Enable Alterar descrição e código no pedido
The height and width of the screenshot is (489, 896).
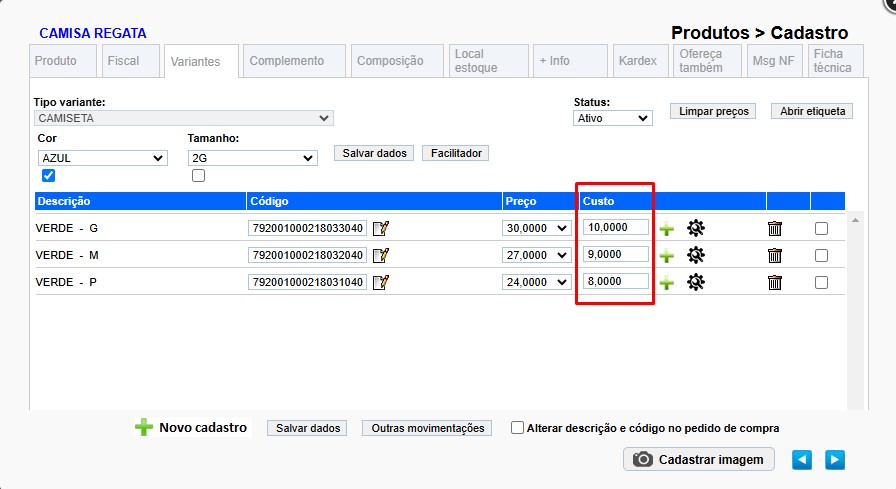pyautogui.click(x=517, y=427)
